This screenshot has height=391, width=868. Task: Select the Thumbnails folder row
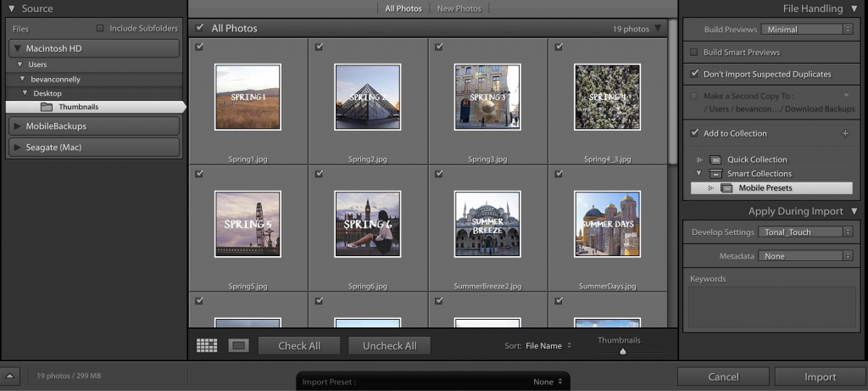(x=95, y=107)
